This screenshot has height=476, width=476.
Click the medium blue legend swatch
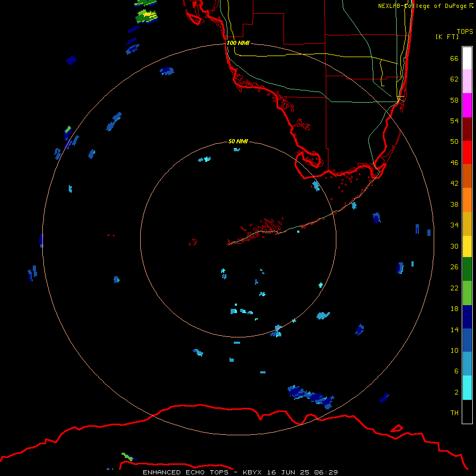(x=467, y=340)
